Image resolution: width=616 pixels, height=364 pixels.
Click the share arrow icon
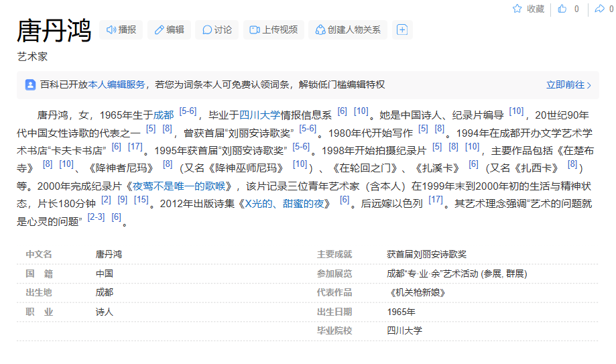pyautogui.click(x=599, y=9)
